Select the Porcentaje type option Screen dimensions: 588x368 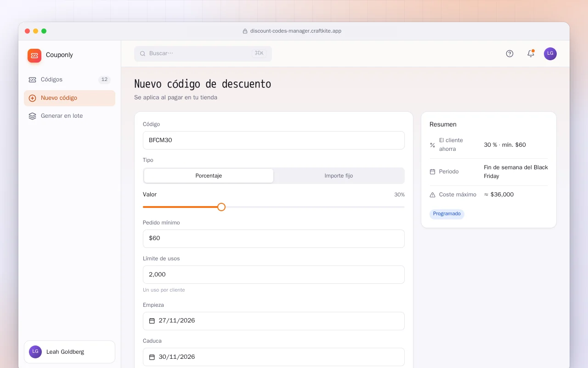tap(209, 176)
